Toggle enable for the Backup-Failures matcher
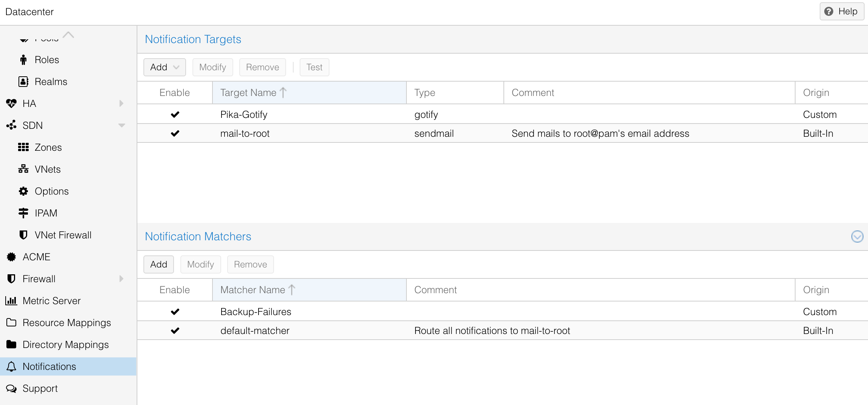Viewport: 868px width, 405px height. point(175,311)
